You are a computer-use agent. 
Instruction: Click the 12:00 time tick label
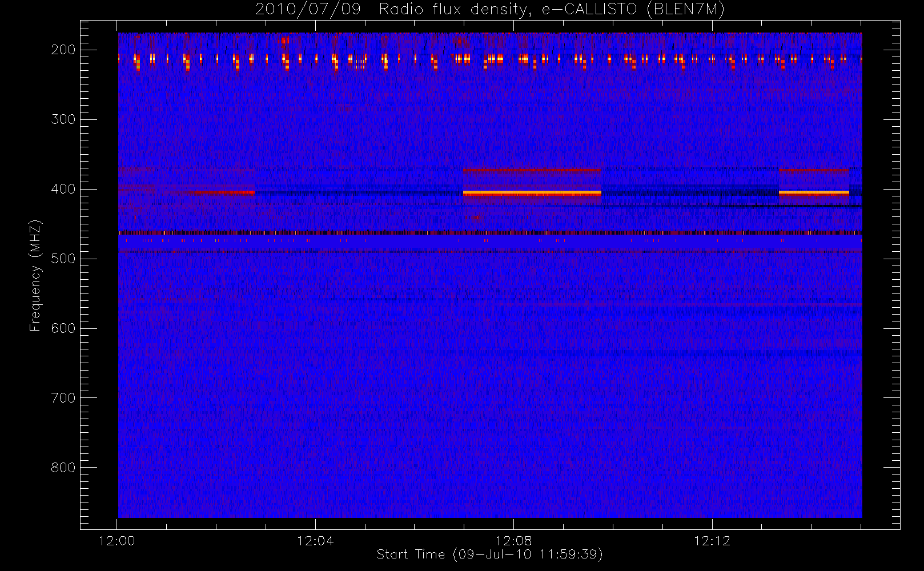pyautogui.click(x=117, y=541)
